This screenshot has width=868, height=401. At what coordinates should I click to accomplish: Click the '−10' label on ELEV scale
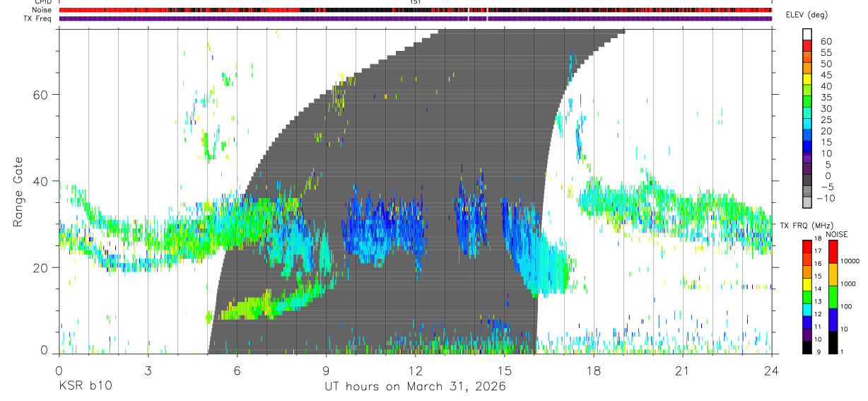[x=825, y=198]
